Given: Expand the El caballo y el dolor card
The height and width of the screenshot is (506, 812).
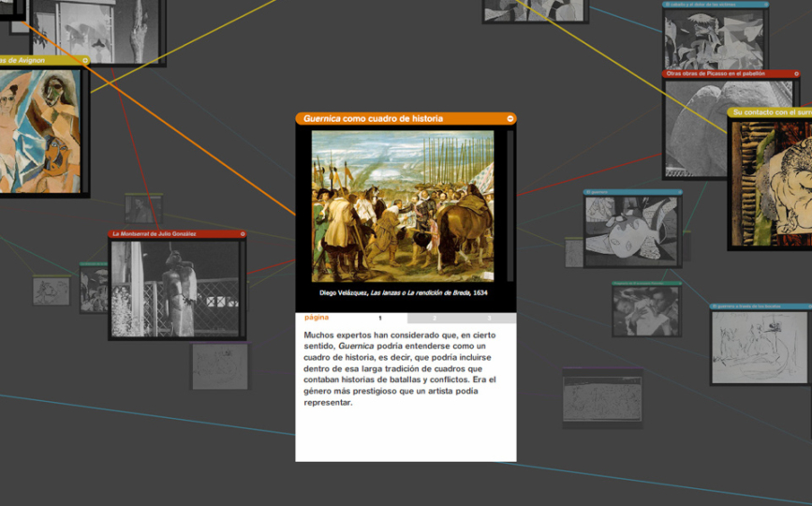Looking at the screenshot, I should coord(766,5).
